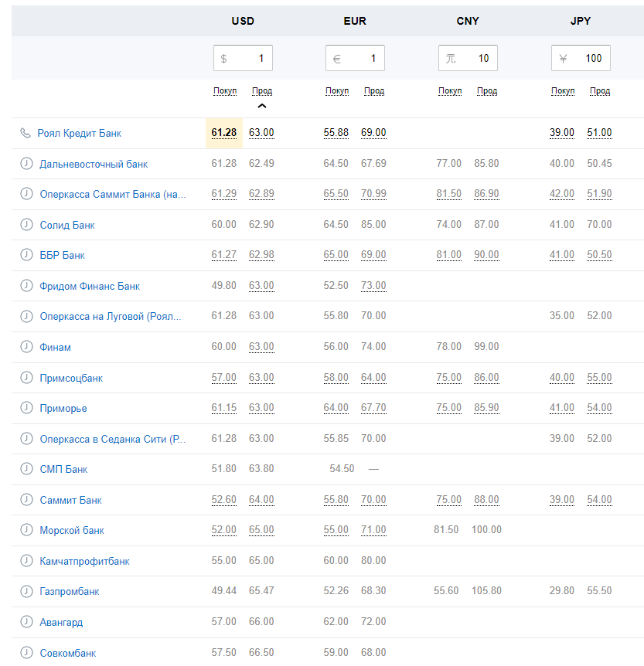Click the clock icon next to Приморье
The image size is (644, 666).
pyautogui.click(x=26, y=408)
